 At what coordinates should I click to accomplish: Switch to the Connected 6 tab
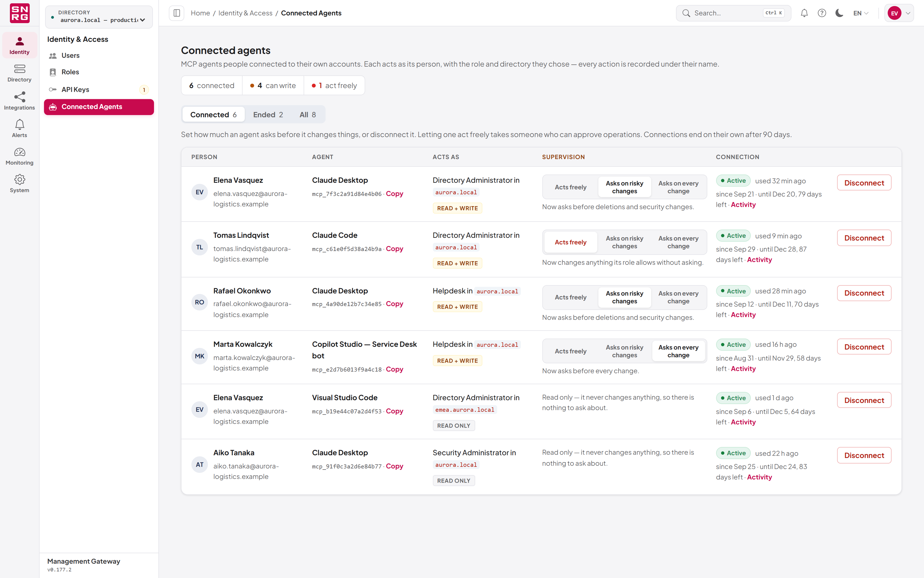[213, 115]
